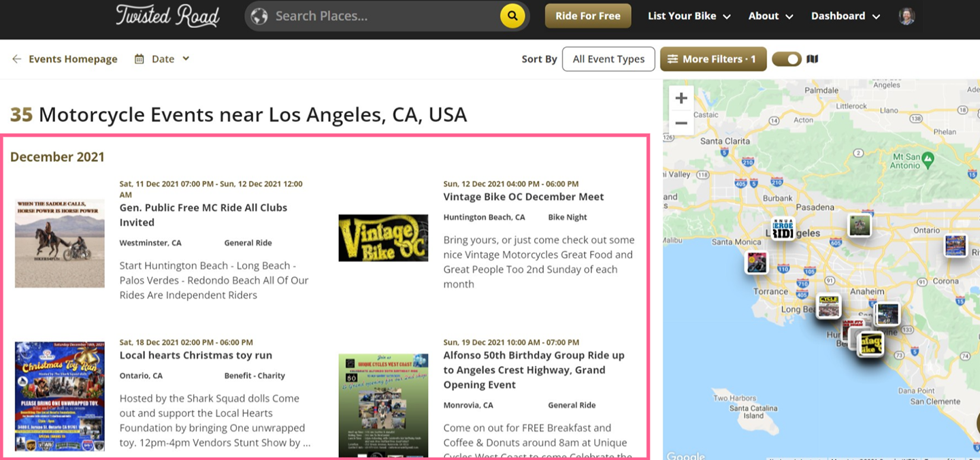Click 'Ontario, CA' location text in event listing

click(x=141, y=376)
